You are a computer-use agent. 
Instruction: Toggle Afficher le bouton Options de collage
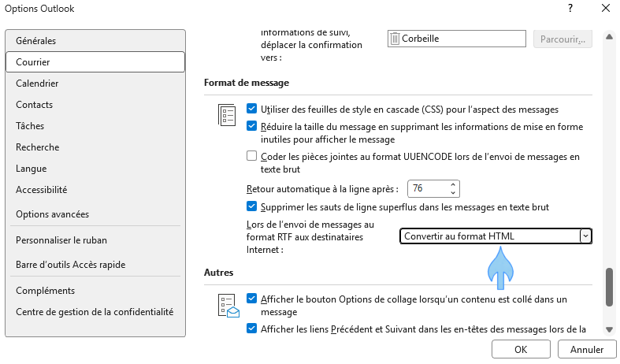pos(251,299)
